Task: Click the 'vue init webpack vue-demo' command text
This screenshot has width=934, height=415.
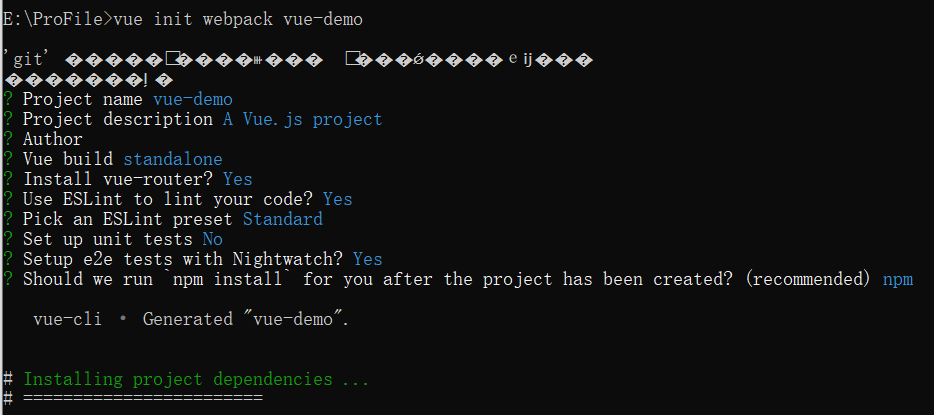Action: coord(238,20)
